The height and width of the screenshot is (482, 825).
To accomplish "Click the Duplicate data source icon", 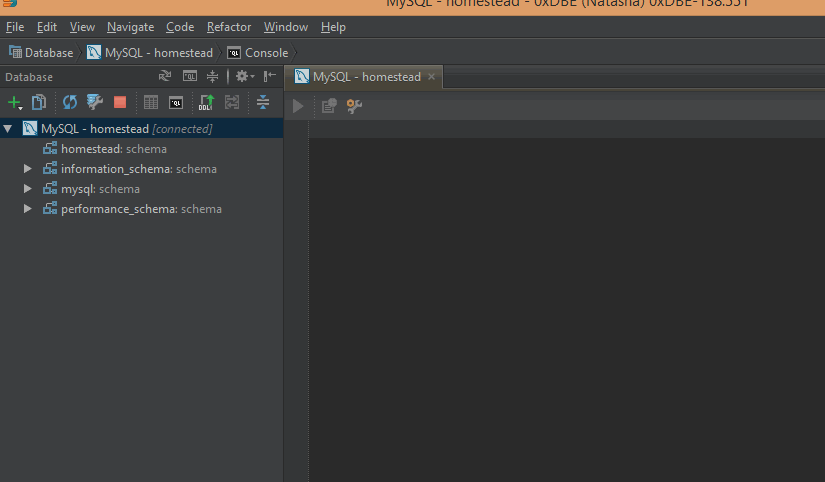I will pyautogui.click(x=39, y=102).
